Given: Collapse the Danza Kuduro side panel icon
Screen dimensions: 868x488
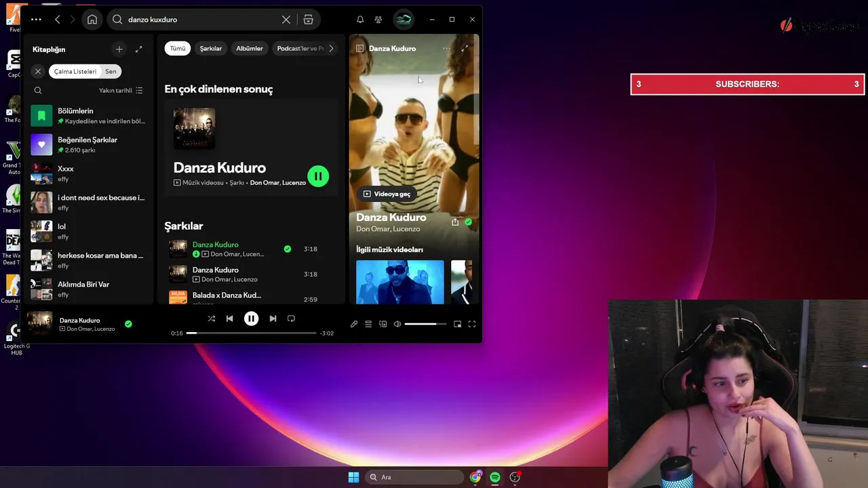Looking at the screenshot, I should tap(360, 49).
